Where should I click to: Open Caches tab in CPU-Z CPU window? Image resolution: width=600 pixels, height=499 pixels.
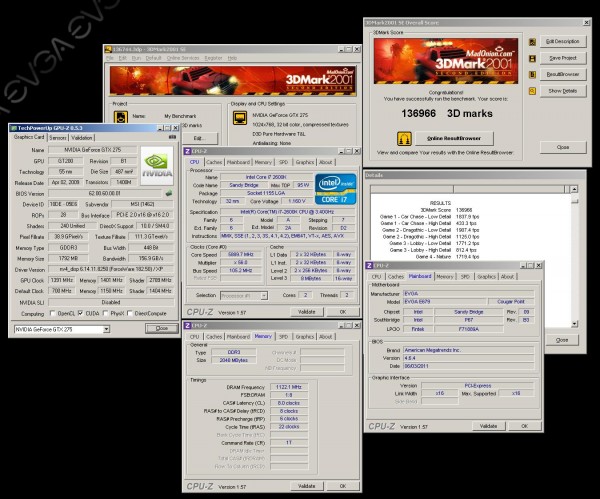click(214, 162)
